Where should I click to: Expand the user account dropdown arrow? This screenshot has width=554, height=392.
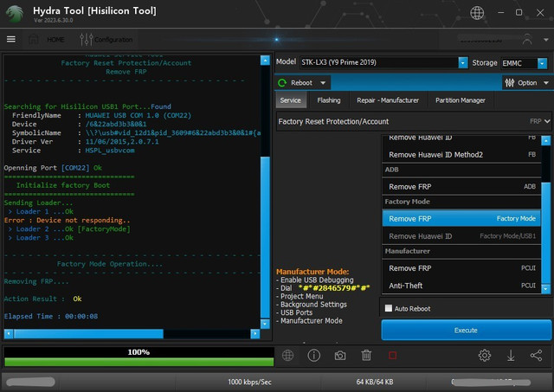[x=545, y=40]
